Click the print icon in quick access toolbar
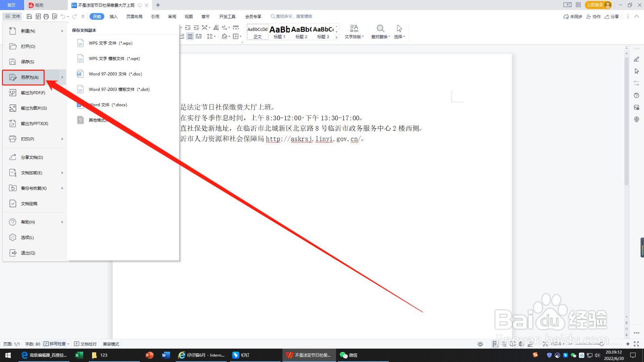Viewport: 644px width, 362px height. click(46, 16)
